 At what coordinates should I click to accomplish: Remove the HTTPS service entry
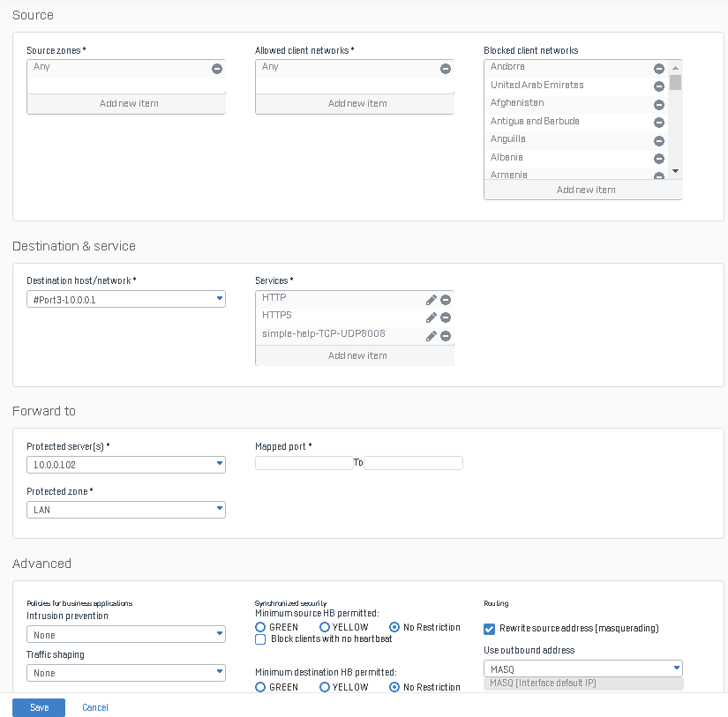pyautogui.click(x=446, y=317)
